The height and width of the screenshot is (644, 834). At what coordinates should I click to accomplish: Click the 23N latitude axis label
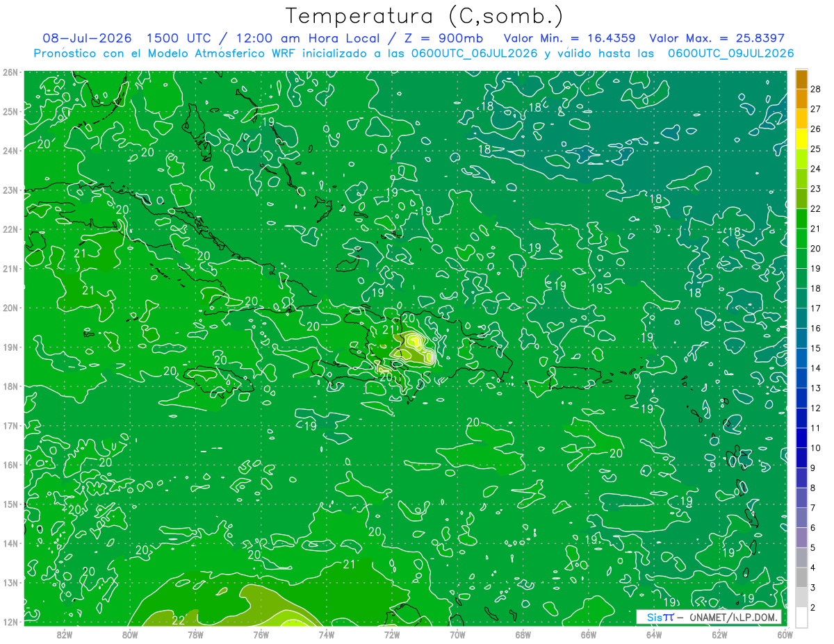click(10, 190)
